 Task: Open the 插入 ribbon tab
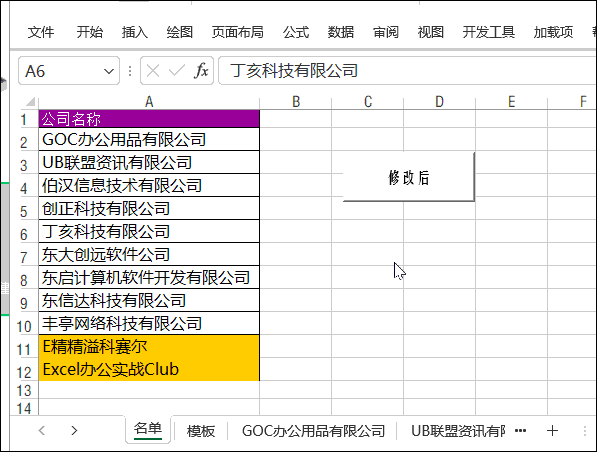[x=134, y=32]
